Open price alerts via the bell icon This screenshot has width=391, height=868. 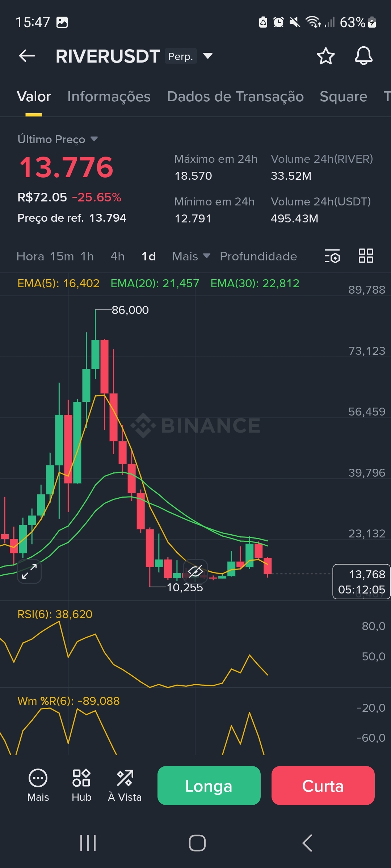pos(363,56)
